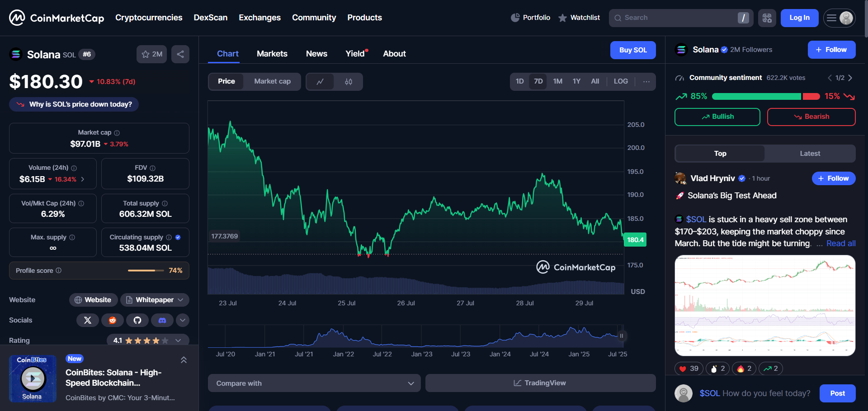The image size is (868, 411).
Task: Click the CoinMarketCap logo
Action: (57, 18)
